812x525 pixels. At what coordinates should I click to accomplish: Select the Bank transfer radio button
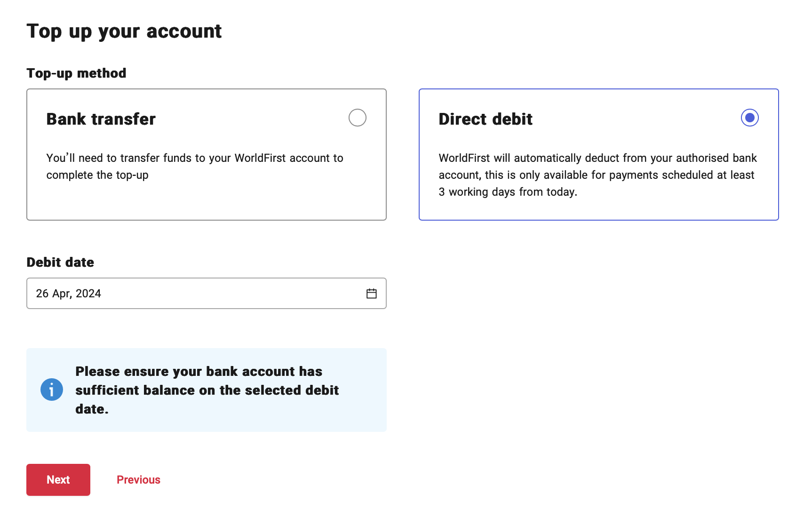[x=357, y=118]
